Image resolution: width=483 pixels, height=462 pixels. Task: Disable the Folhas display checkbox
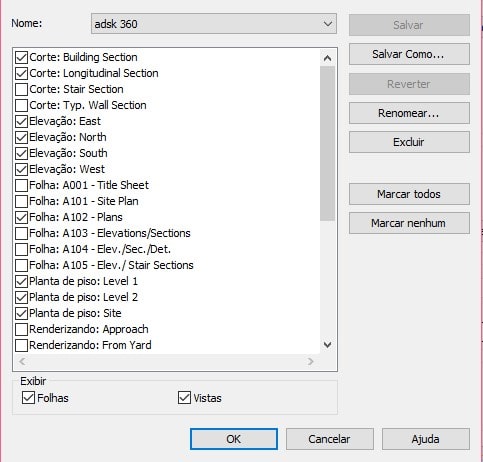coord(28,398)
